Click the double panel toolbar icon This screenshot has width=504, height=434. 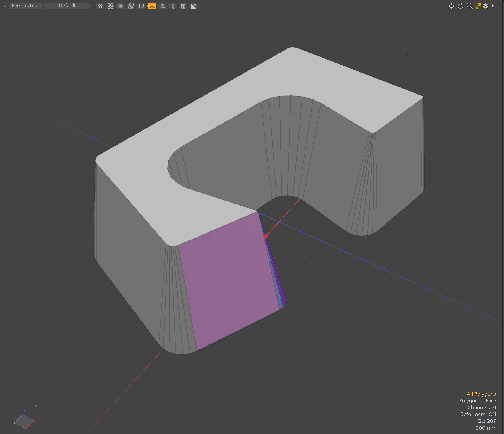(183, 6)
